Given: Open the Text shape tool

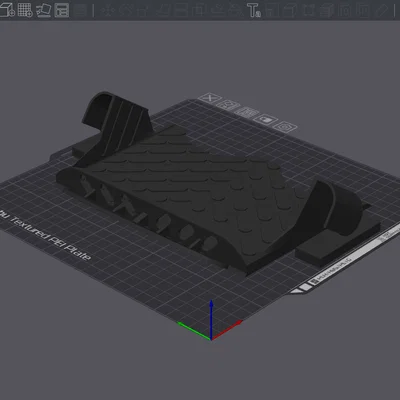Looking at the screenshot, I should 254,10.
